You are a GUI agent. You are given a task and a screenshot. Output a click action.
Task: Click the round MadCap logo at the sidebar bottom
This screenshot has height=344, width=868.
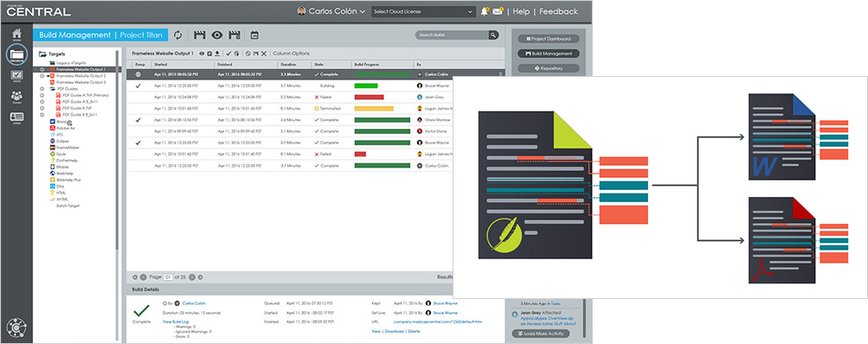16,328
